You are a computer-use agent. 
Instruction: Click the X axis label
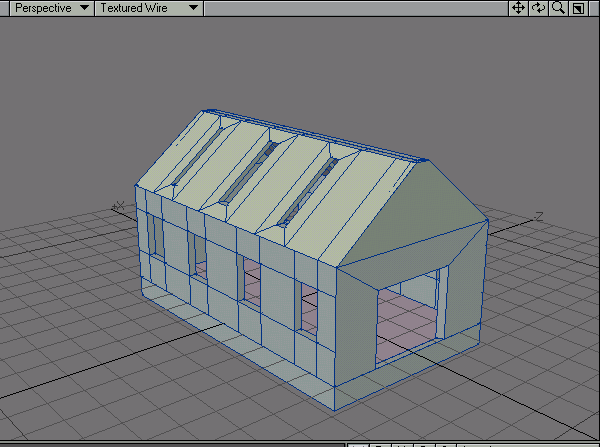click(119, 206)
